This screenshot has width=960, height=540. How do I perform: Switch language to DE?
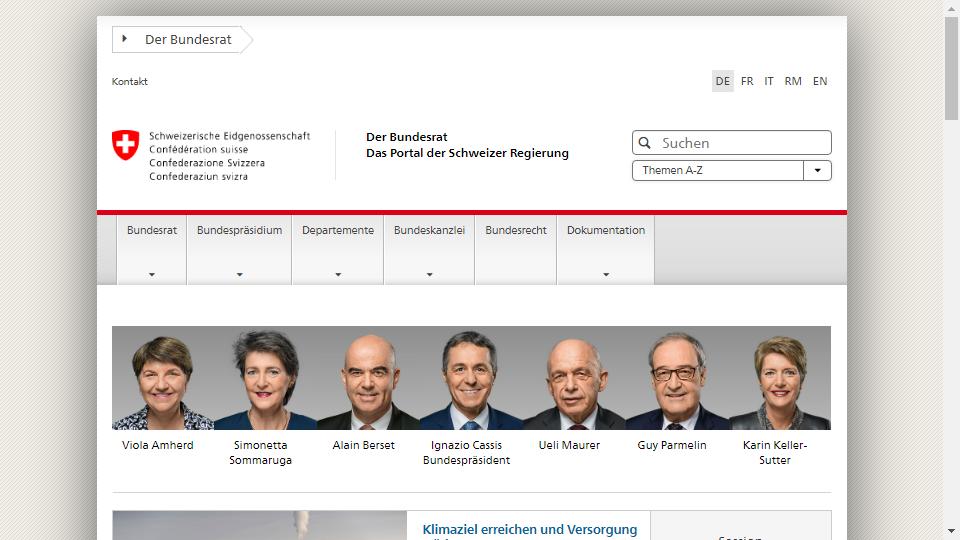[x=722, y=81]
